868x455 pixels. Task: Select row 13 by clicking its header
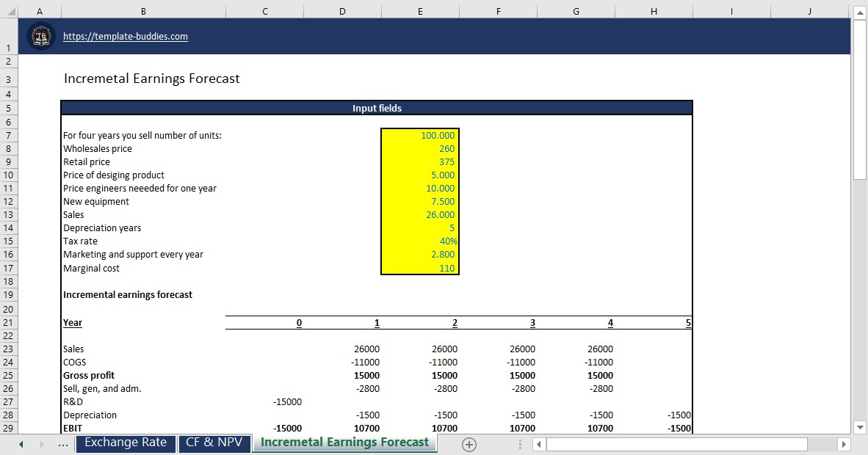click(9, 214)
